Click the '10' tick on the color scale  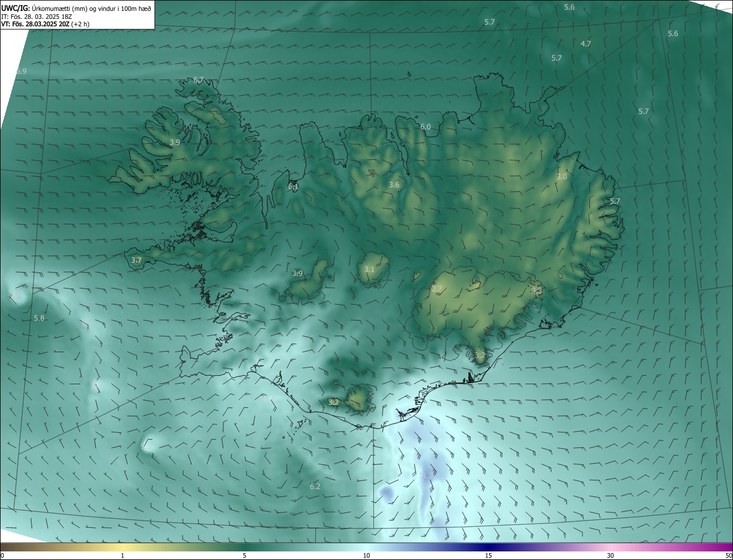point(366,556)
